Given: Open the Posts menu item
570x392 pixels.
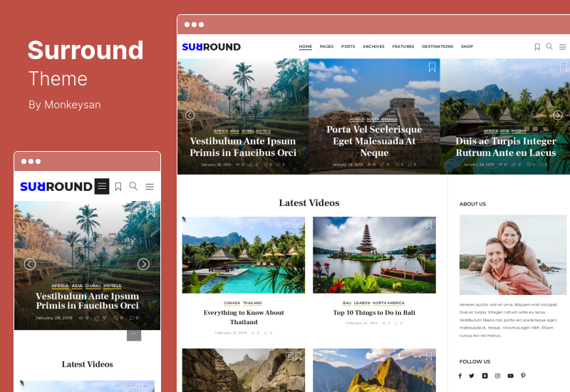Looking at the screenshot, I should [x=348, y=46].
